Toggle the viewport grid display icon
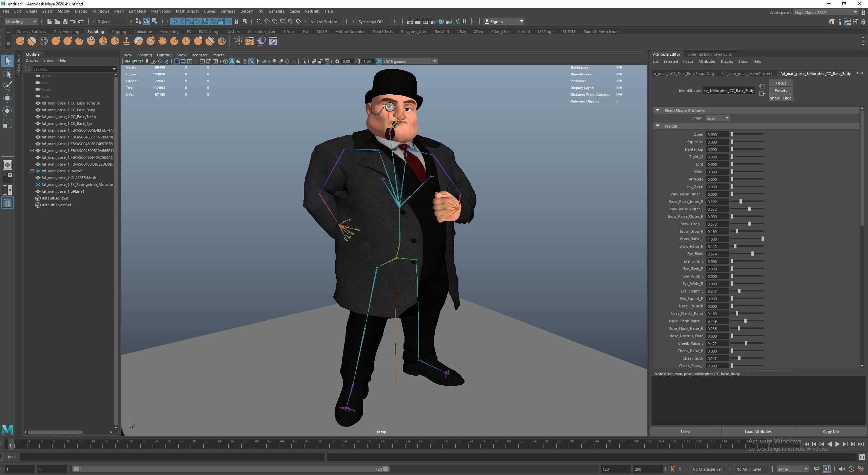868x475 pixels. click(177, 61)
